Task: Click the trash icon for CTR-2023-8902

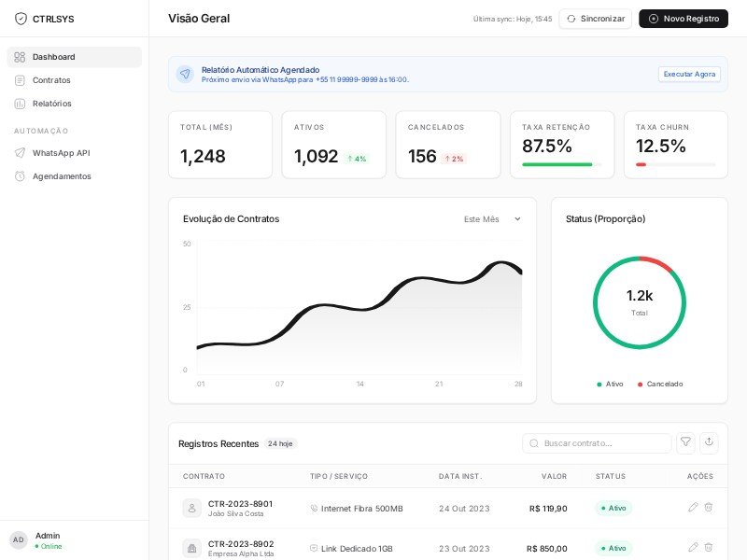Action: (x=709, y=548)
